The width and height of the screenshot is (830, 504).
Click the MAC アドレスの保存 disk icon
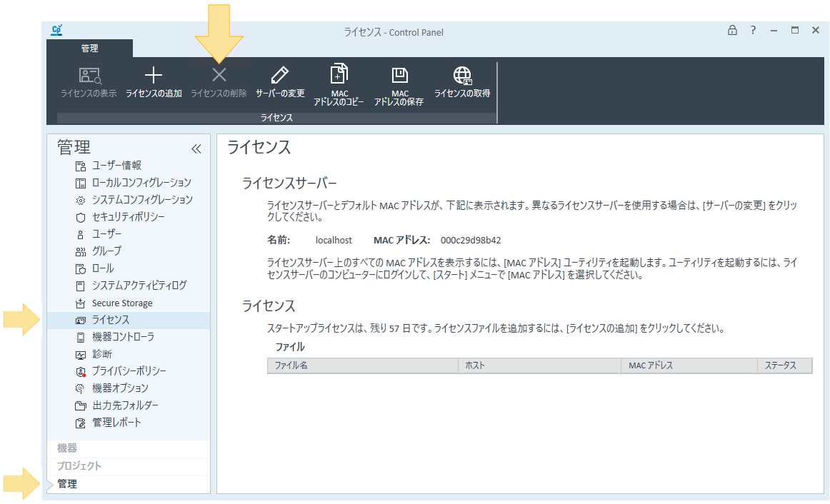click(399, 75)
